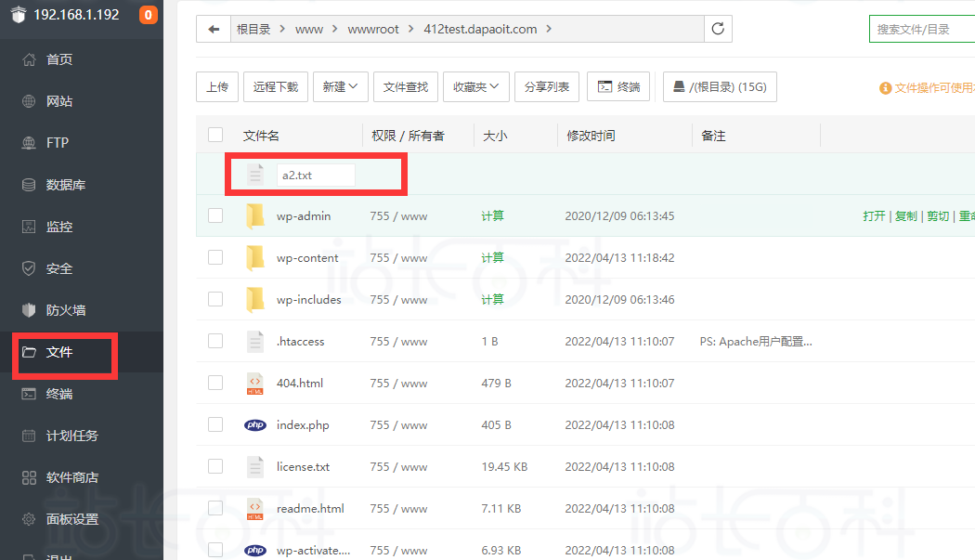Click the wwwroot path breadcrumb

point(373,29)
